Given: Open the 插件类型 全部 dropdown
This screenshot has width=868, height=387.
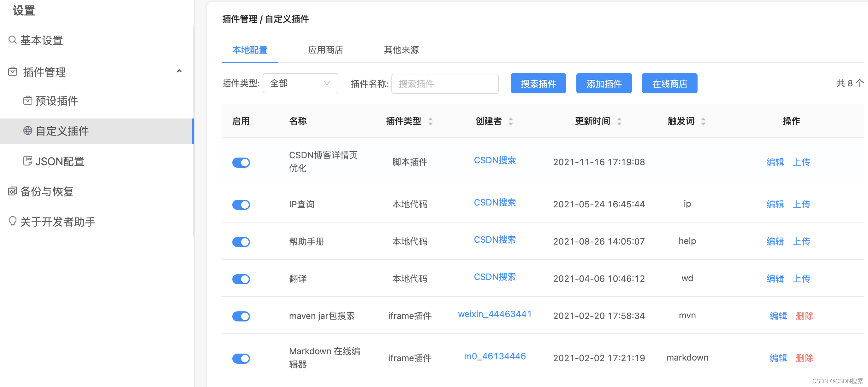Looking at the screenshot, I should pos(300,83).
